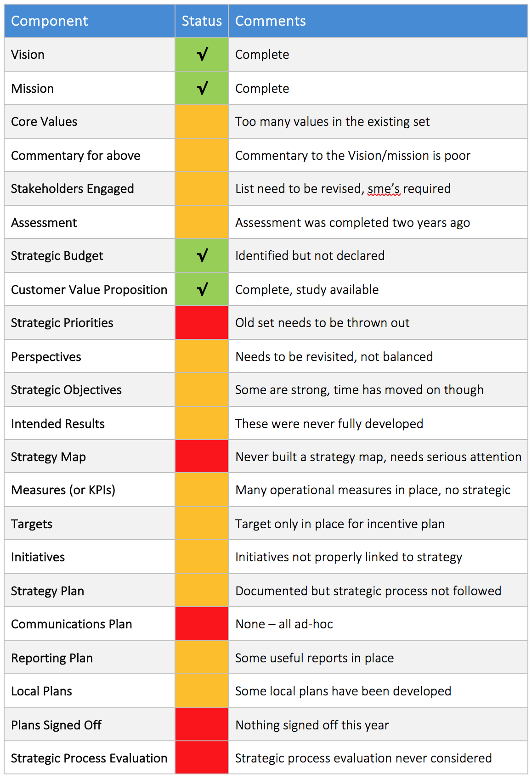The image size is (532, 779).
Task: Select the Comments column header
Action: click(271, 21)
